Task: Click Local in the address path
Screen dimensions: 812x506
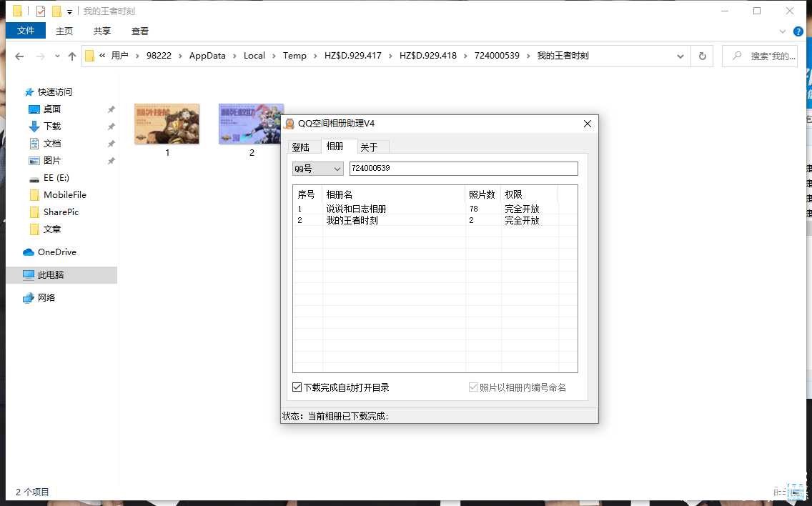Action: point(254,56)
